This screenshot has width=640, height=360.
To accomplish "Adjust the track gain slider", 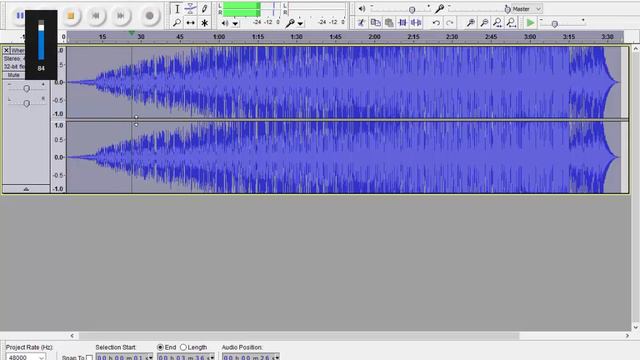I will click(x=26, y=88).
